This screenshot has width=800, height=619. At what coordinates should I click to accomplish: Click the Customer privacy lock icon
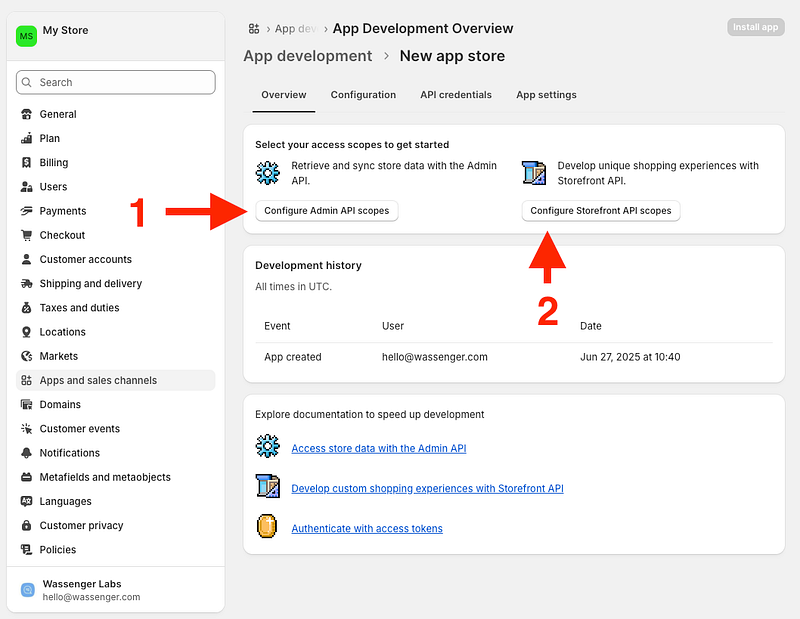27,526
